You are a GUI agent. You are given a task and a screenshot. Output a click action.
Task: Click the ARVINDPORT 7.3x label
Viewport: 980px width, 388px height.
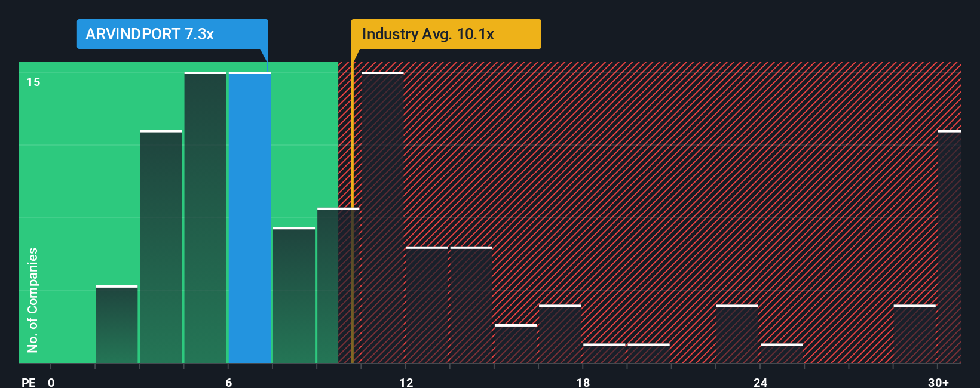point(172,34)
